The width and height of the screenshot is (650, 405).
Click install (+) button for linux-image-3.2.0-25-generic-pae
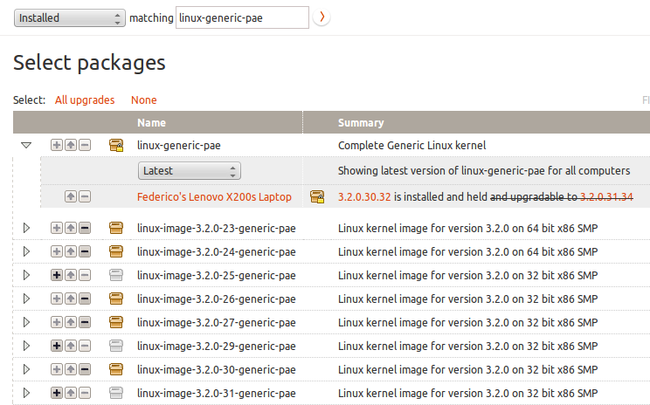click(x=56, y=275)
